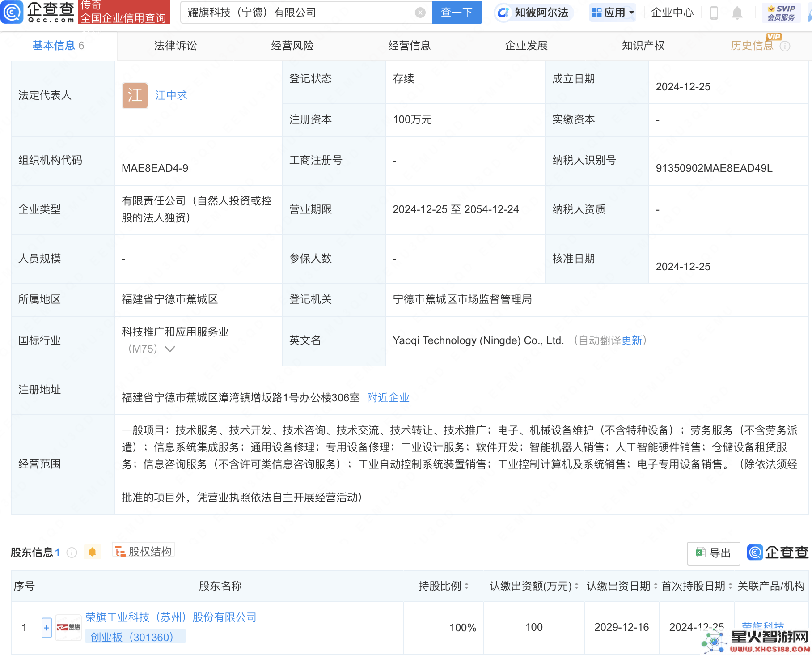
Task: Open the notifications bell in the header
Action: point(737,13)
